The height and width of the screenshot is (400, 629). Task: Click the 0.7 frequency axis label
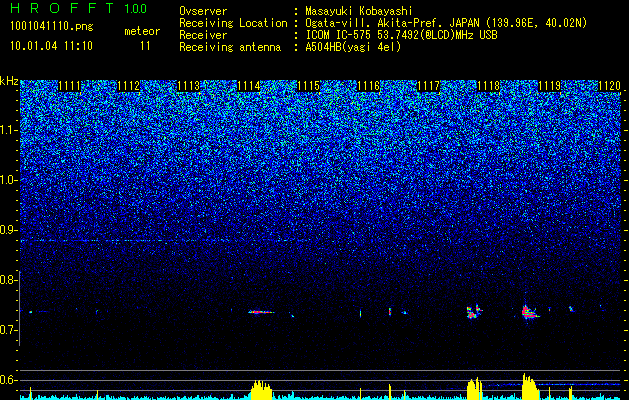coord(9,331)
